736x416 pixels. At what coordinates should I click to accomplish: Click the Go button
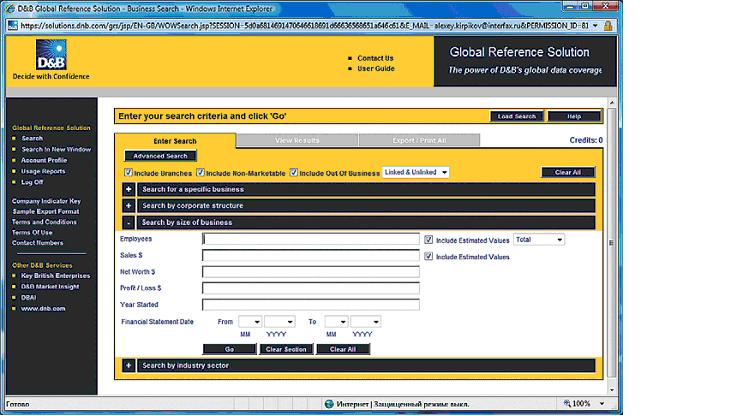(229, 349)
